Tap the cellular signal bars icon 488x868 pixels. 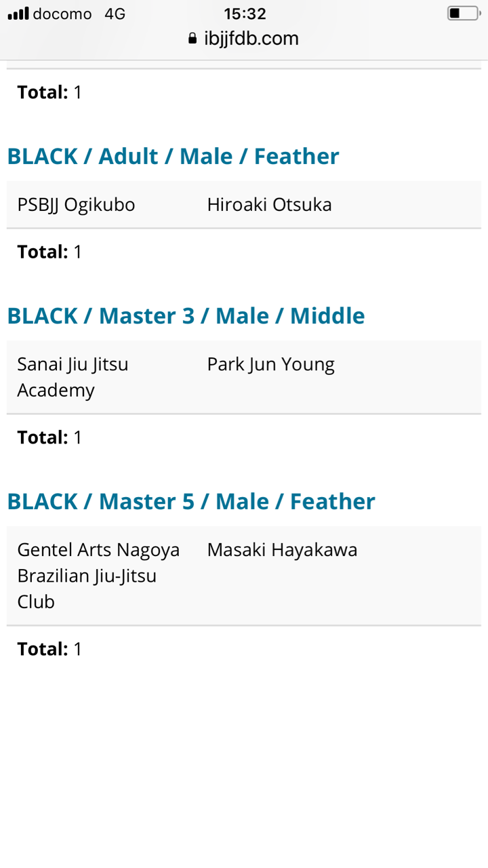tap(18, 14)
